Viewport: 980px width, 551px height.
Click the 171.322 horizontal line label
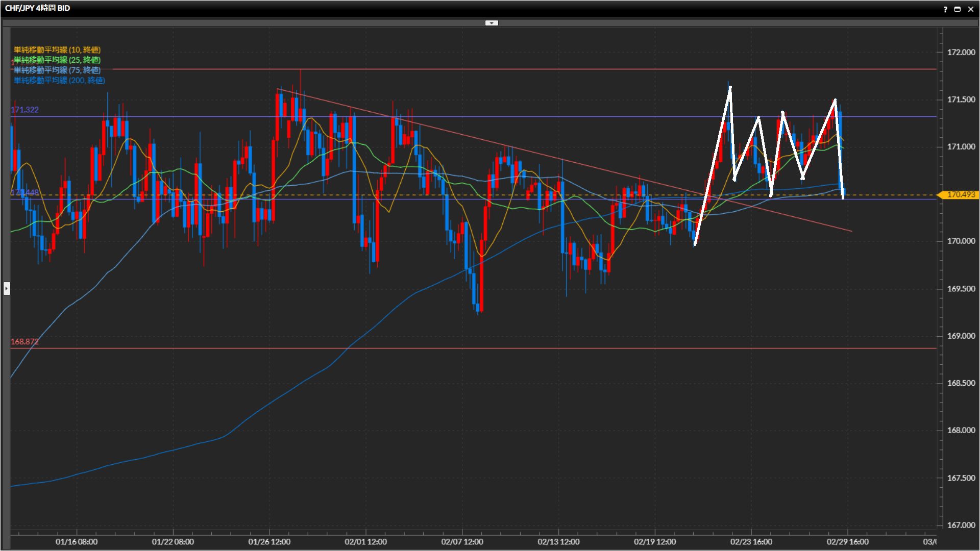tap(24, 110)
